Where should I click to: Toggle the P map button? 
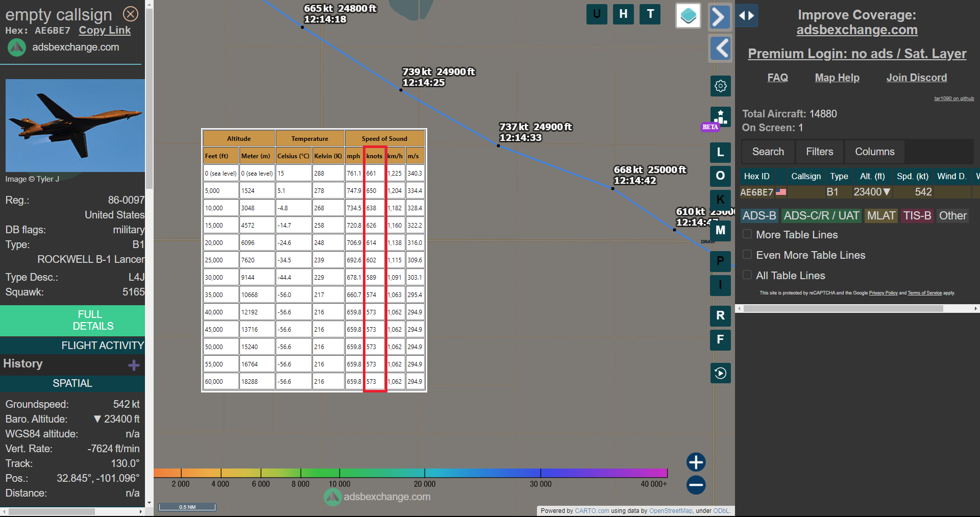pyautogui.click(x=720, y=261)
